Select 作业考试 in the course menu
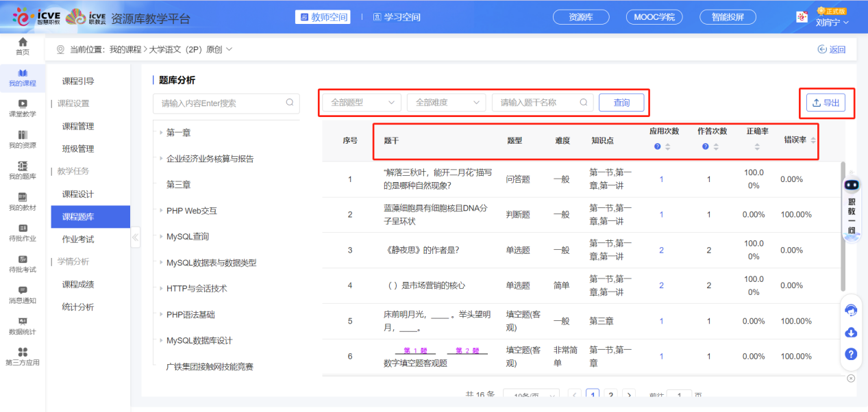868x412 pixels. (78, 239)
